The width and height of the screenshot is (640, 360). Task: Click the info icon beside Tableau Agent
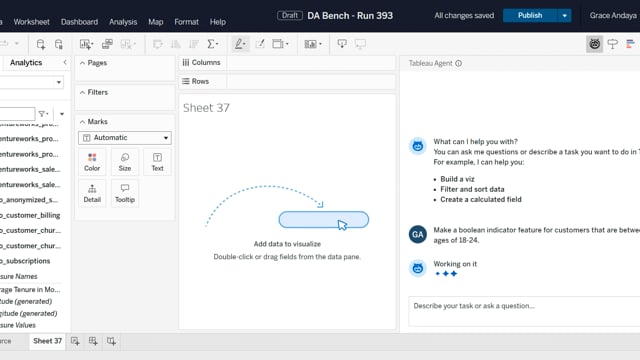pyautogui.click(x=458, y=63)
